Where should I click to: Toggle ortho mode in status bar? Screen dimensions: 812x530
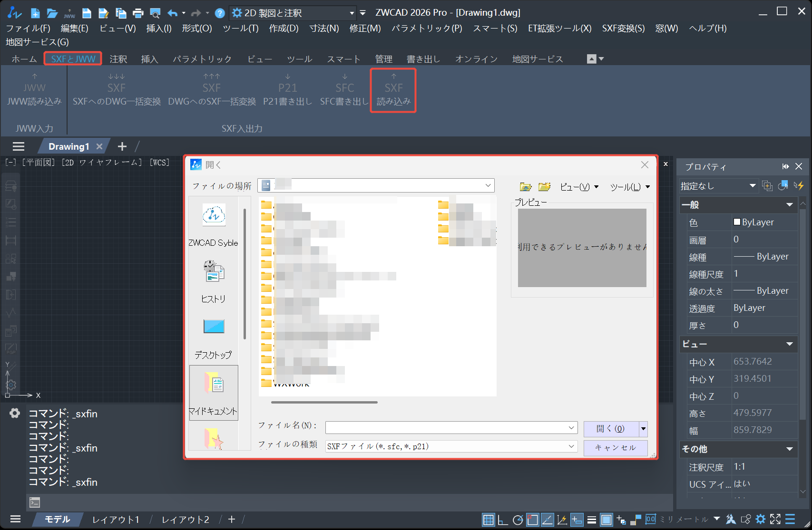pyautogui.click(x=503, y=519)
